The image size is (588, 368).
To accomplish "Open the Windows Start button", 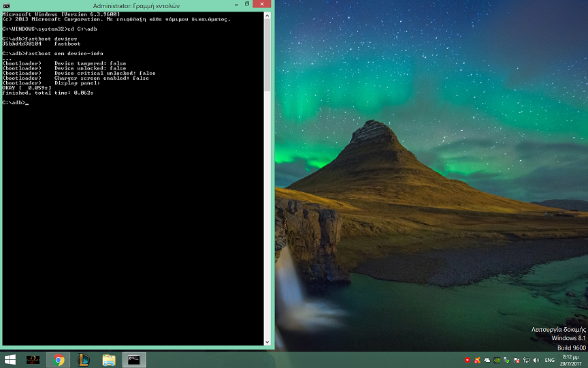I will coord(10,360).
